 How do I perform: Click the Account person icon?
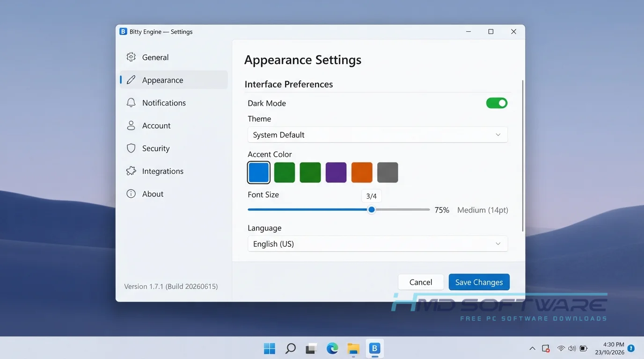click(x=131, y=125)
